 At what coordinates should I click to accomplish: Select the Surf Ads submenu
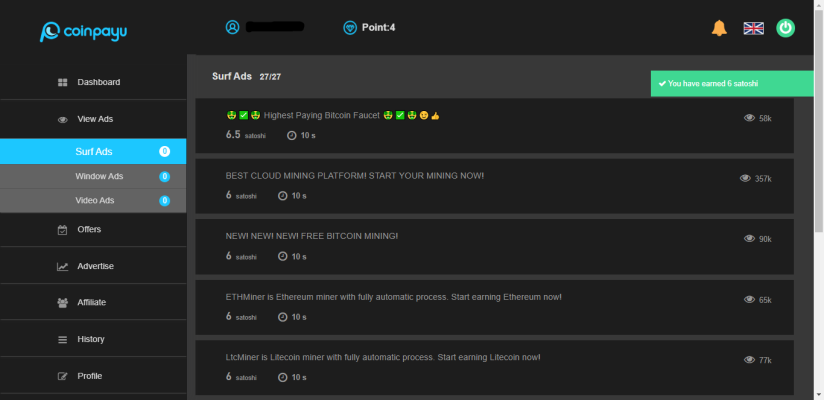click(x=93, y=151)
